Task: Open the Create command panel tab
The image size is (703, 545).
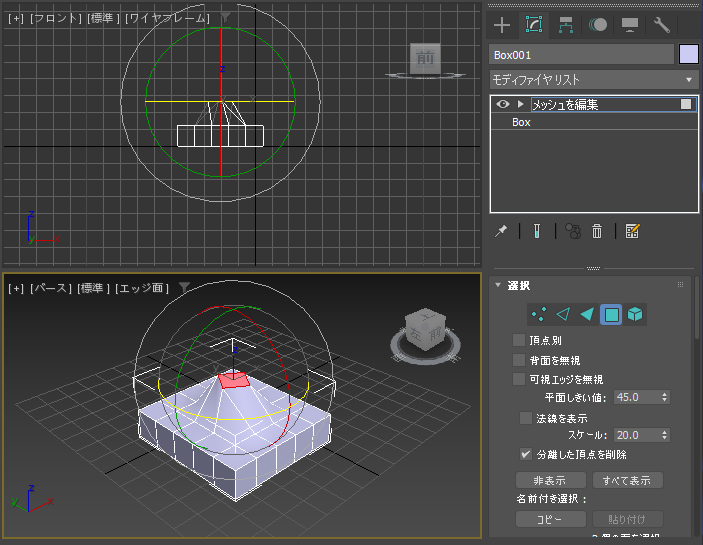Action: (502, 25)
